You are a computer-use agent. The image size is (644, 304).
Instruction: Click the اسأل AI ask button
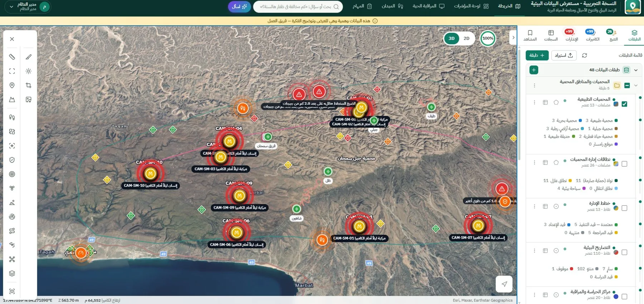point(239,6)
